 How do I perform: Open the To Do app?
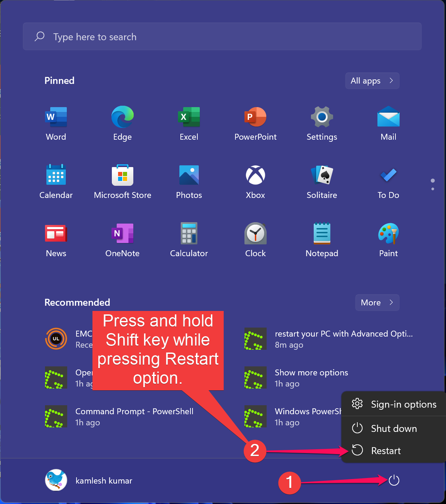click(389, 182)
